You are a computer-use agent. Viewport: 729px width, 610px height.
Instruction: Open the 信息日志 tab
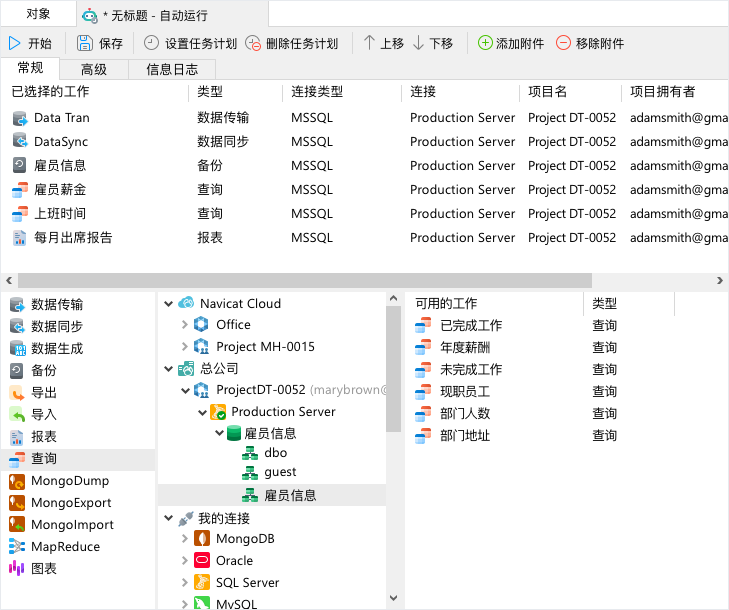coord(172,69)
